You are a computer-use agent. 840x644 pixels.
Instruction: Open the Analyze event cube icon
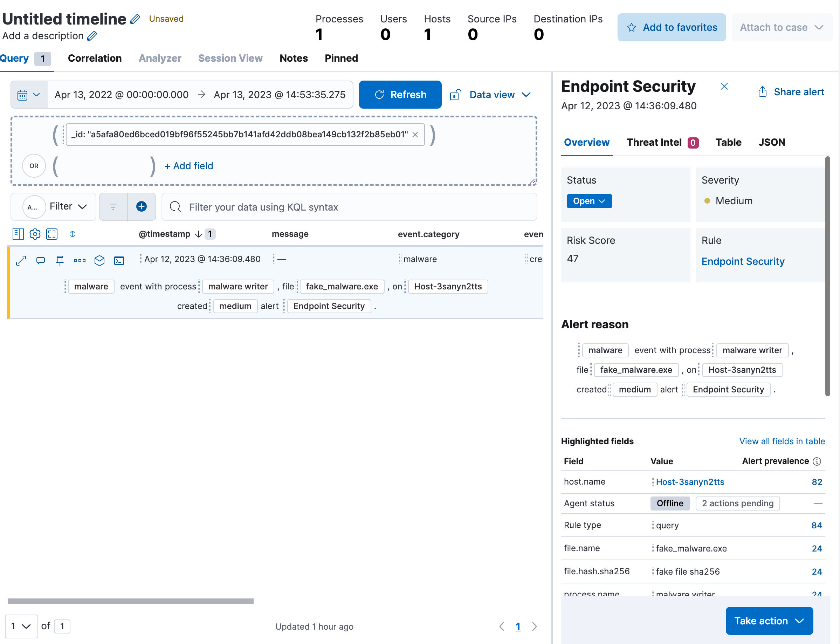click(x=99, y=260)
